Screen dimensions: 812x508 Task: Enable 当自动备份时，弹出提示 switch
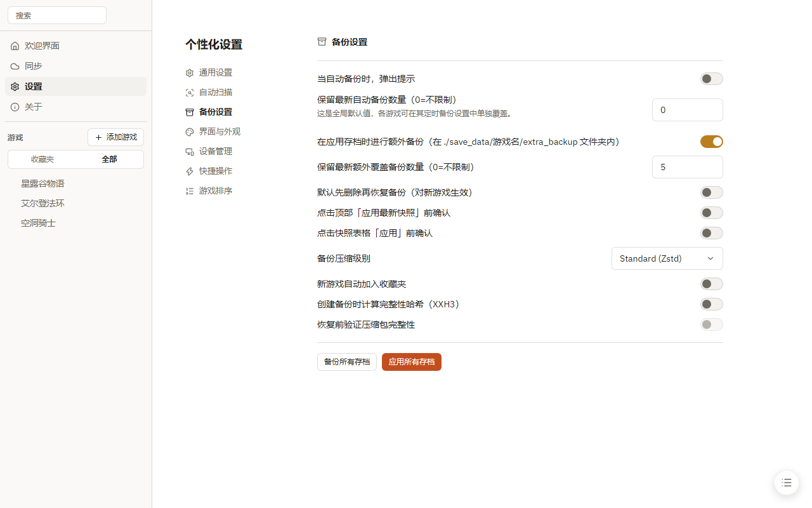pyautogui.click(x=711, y=79)
